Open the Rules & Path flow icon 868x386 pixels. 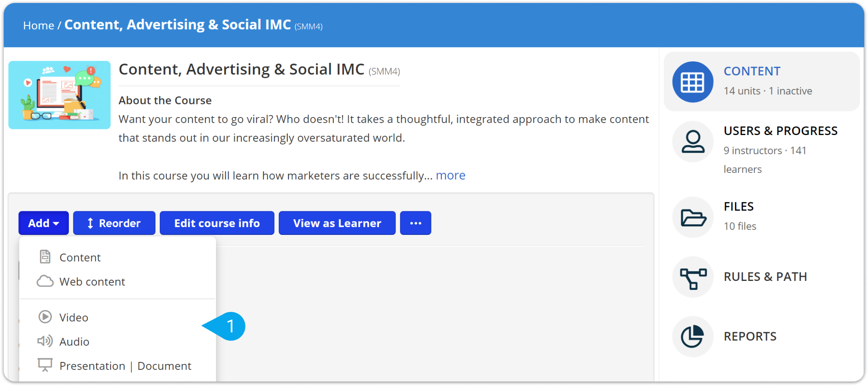click(x=693, y=277)
